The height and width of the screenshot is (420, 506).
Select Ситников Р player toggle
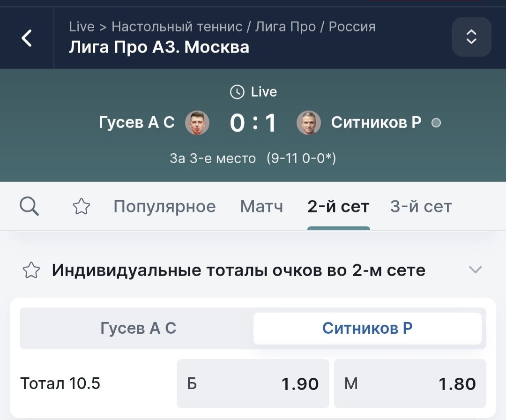click(367, 328)
